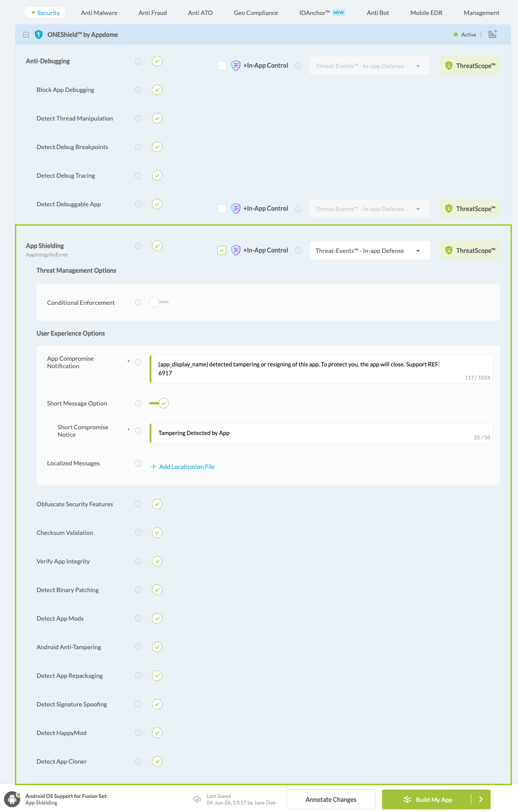Show info for Detect App Cloner
Viewport: 518px width, 812px height.
click(138, 761)
